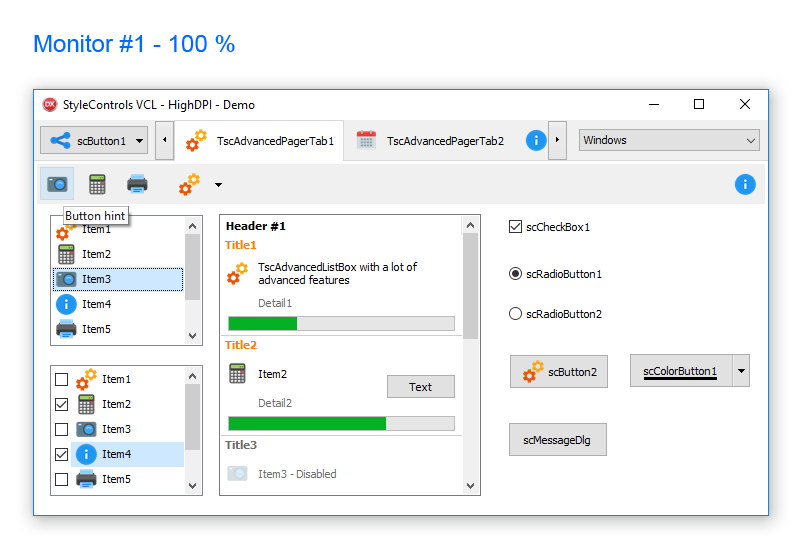
Task: Click the scButton2 button
Action: pos(559,372)
